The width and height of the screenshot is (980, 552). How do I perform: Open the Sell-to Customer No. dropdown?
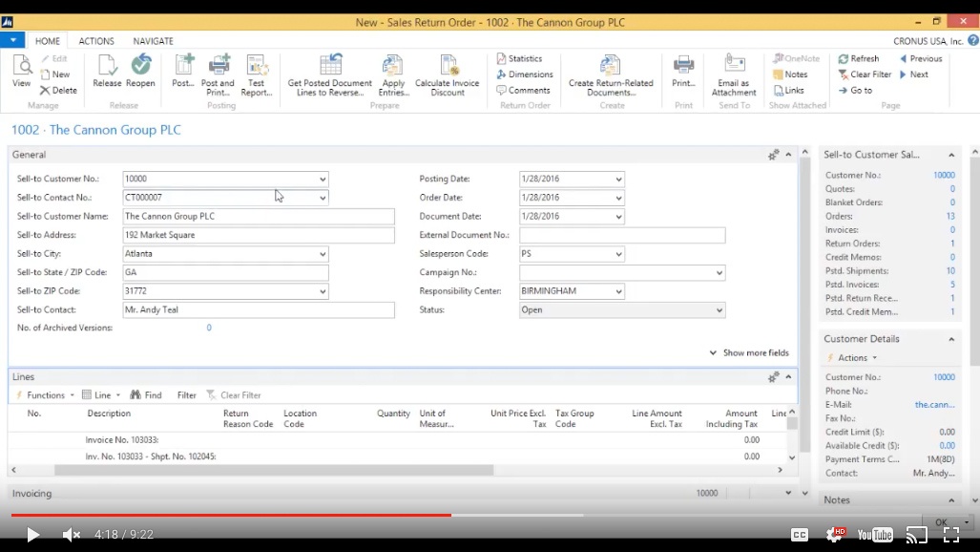point(323,179)
